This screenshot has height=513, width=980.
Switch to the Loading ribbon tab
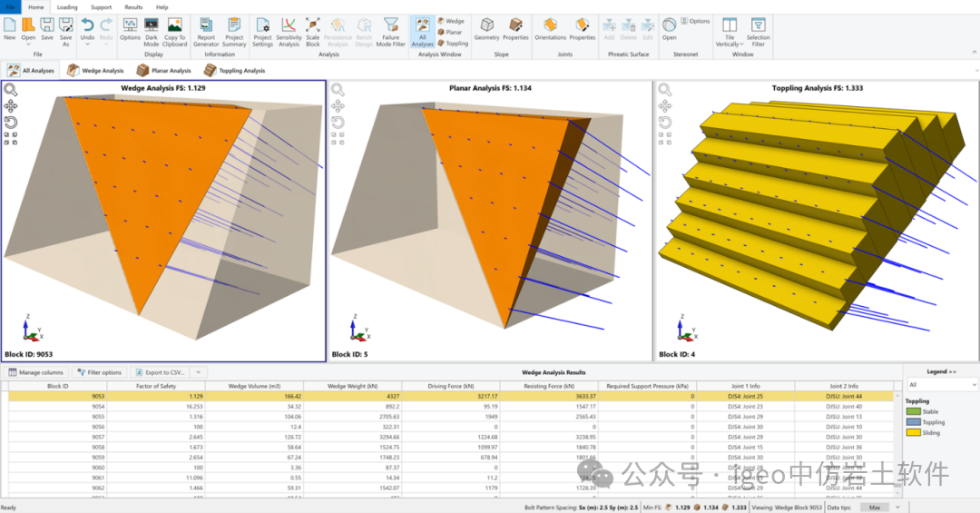point(67,7)
